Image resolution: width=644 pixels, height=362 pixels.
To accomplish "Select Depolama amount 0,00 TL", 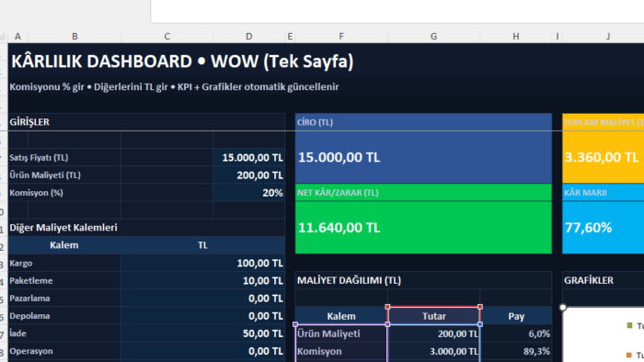I will [203, 316].
